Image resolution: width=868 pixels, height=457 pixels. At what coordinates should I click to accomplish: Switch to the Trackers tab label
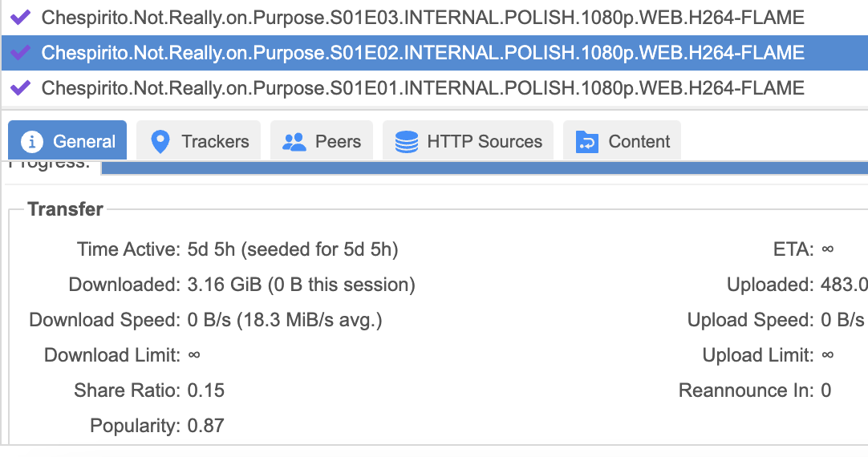(x=215, y=142)
